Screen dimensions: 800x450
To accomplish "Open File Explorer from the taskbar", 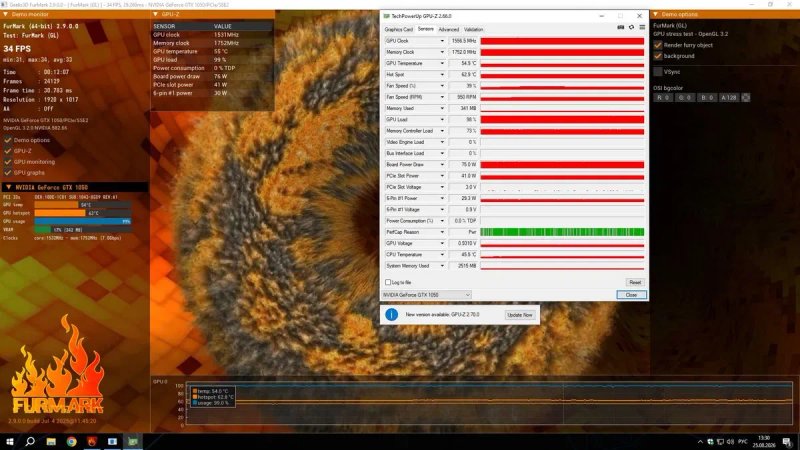I will coord(51,442).
